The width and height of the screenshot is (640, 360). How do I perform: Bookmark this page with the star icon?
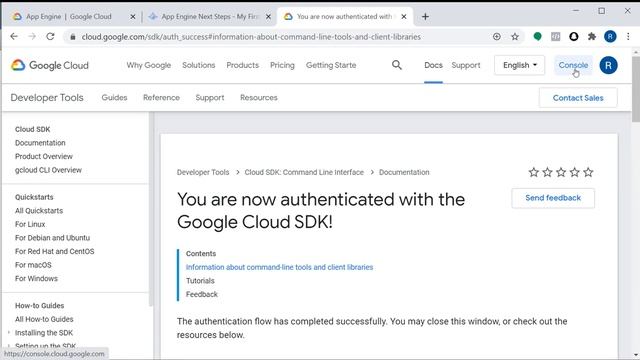(x=515, y=37)
